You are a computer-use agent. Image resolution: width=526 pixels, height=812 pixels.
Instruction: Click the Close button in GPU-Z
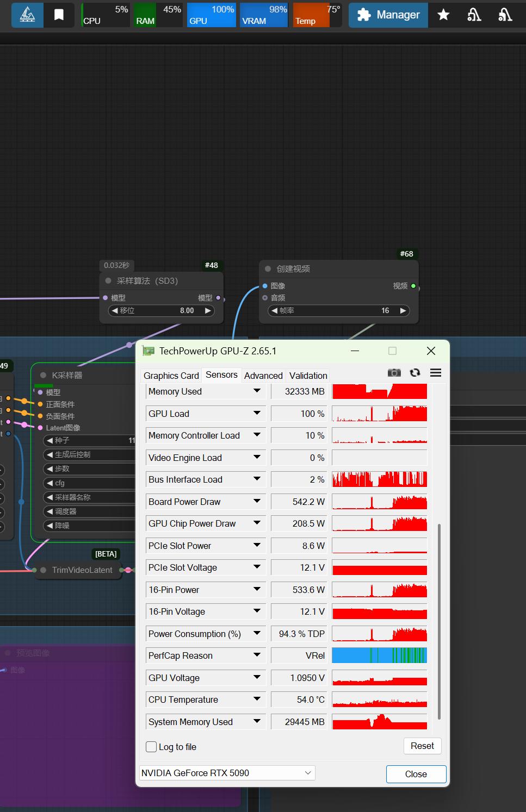416,774
